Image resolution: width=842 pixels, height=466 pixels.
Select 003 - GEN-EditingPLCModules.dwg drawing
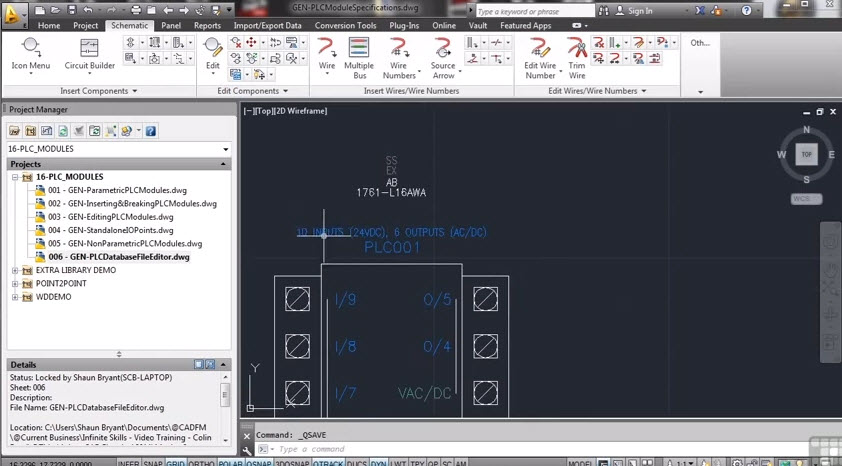pyautogui.click(x=111, y=217)
